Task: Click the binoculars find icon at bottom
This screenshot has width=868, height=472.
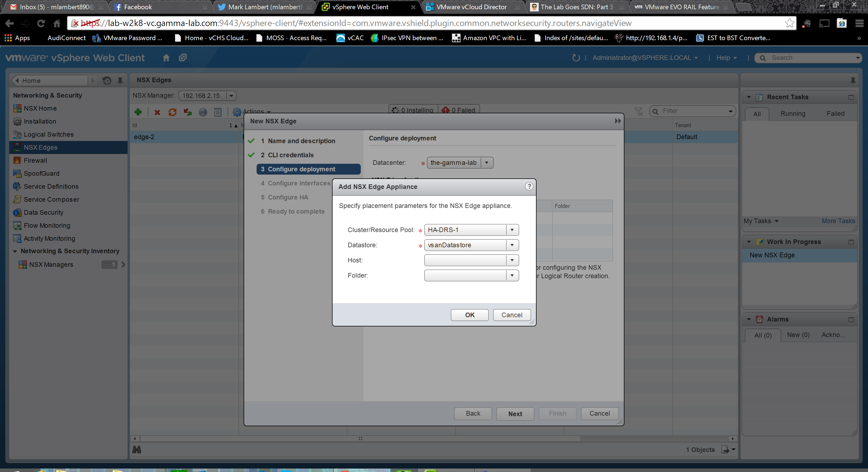Action: (137, 449)
